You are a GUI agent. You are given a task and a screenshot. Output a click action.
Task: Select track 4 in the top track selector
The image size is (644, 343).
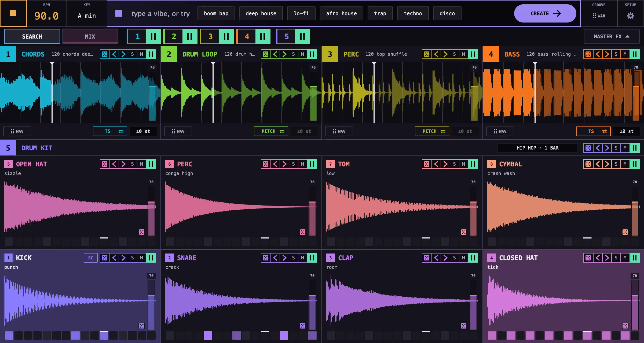pos(247,36)
